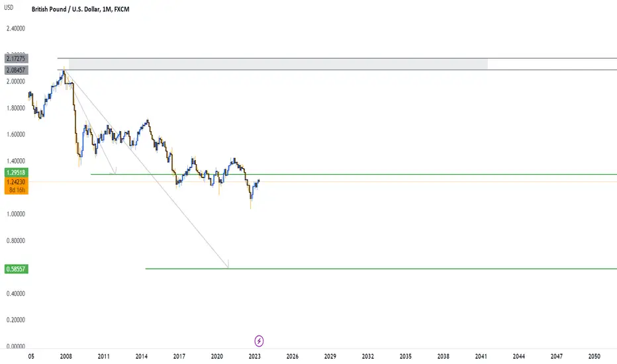617x364 pixels.
Task: Click the purple lightning event icon
Action: [259, 341]
